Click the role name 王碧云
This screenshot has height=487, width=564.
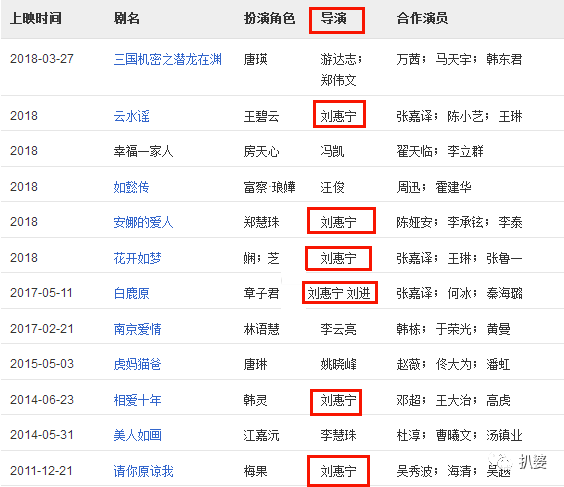pyautogui.click(x=261, y=116)
